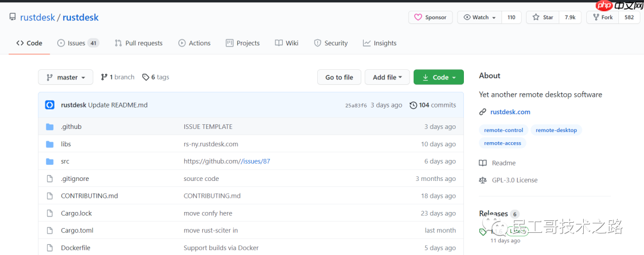Screen dimensions: 644x255
Task: Click the 582 forks count
Action: 629,17
